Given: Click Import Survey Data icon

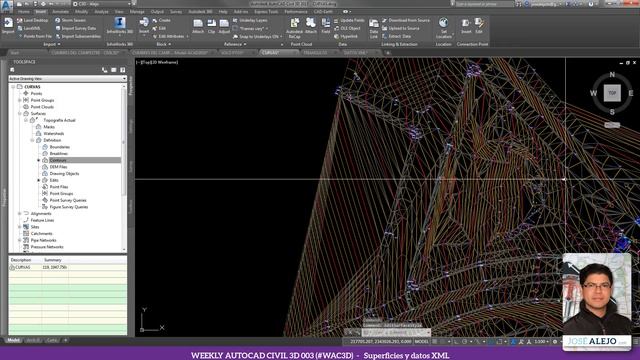Looking at the screenshot, I should (58, 28).
